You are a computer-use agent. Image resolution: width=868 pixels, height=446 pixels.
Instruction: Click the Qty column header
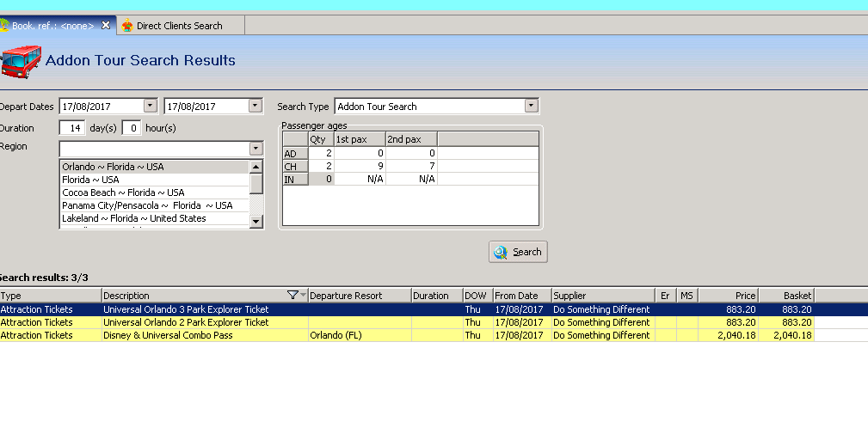point(321,139)
